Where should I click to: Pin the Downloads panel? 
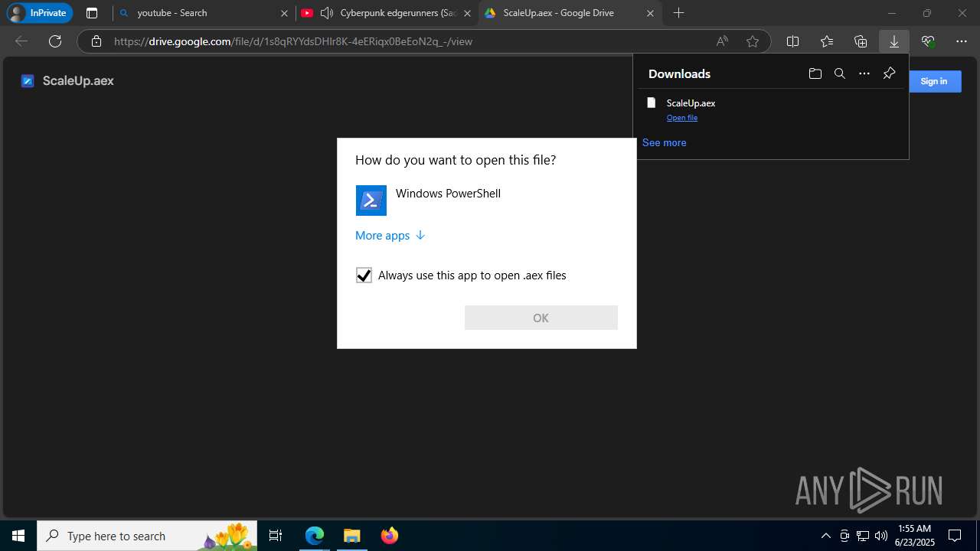(x=889, y=73)
